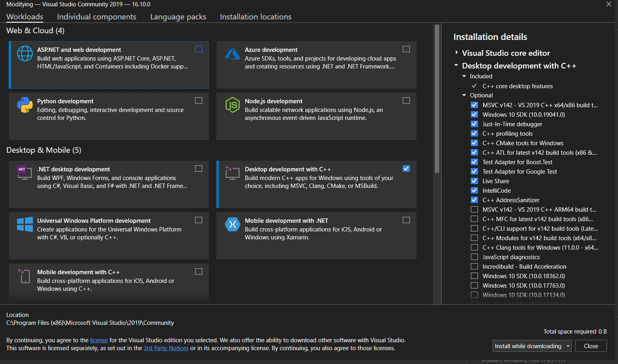Check C++ Modules for v142 build tools
Image resolution: width=618 pixels, height=364 pixels.
click(x=474, y=238)
